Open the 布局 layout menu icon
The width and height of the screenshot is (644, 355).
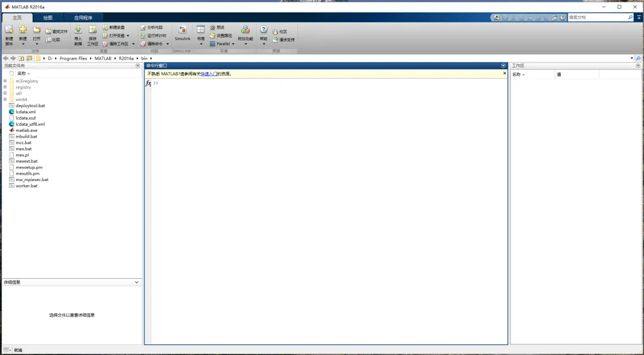click(x=200, y=29)
